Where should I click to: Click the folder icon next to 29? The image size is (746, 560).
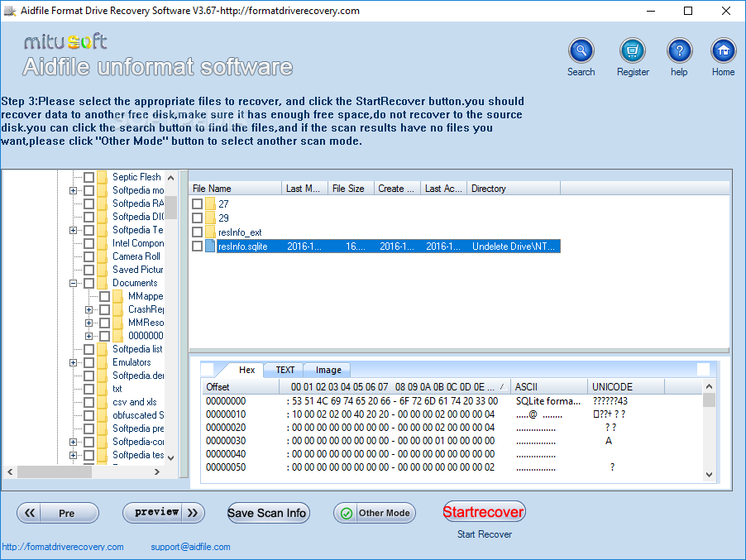210,218
